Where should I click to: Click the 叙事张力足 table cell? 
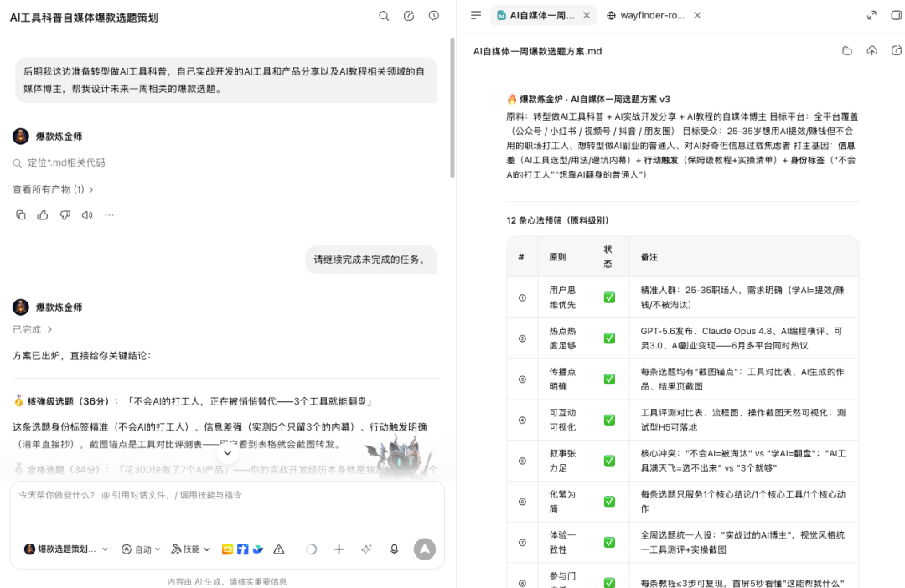click(x=563, y=461)
